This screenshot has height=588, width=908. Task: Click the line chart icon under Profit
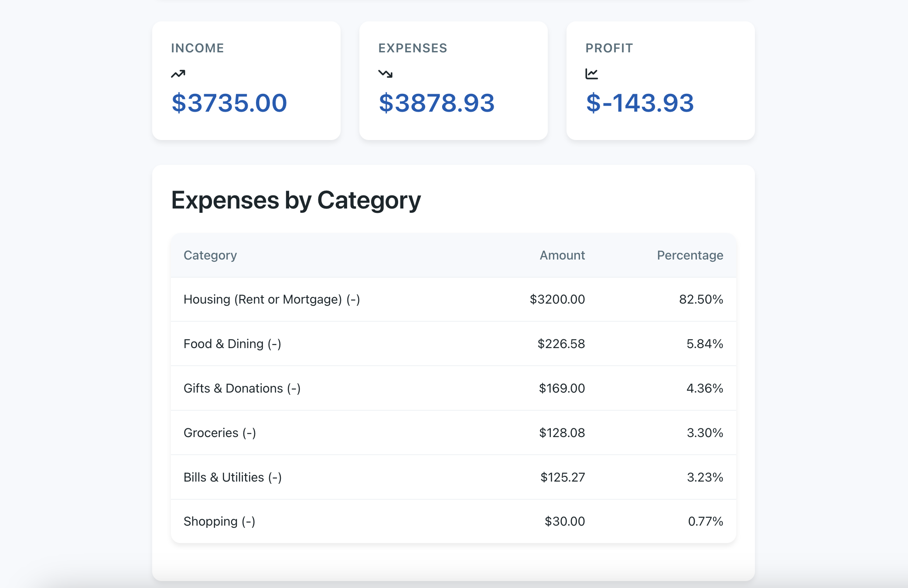click(x=592, y=74)
